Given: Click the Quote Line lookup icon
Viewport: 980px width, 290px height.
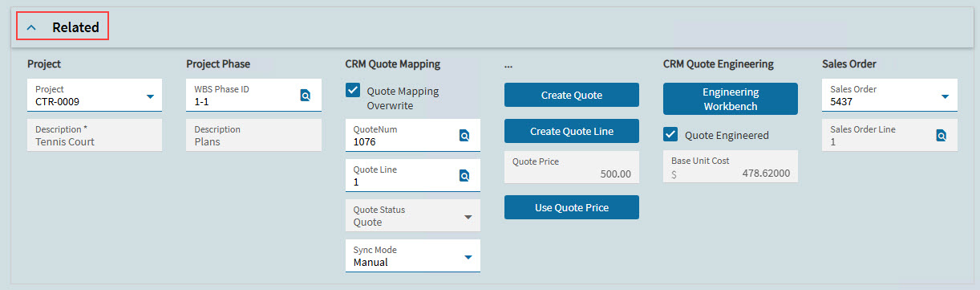Looking at the screenshot, I should [464, 175].
